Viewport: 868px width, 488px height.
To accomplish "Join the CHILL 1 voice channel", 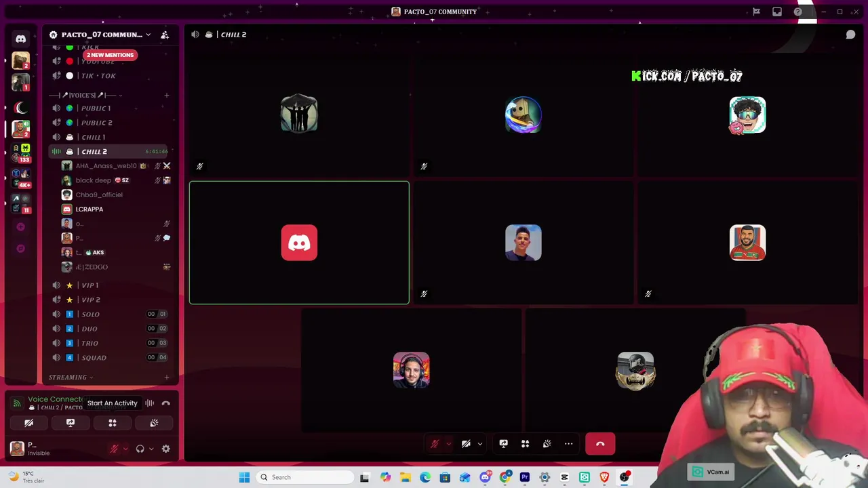I will 110,137.
